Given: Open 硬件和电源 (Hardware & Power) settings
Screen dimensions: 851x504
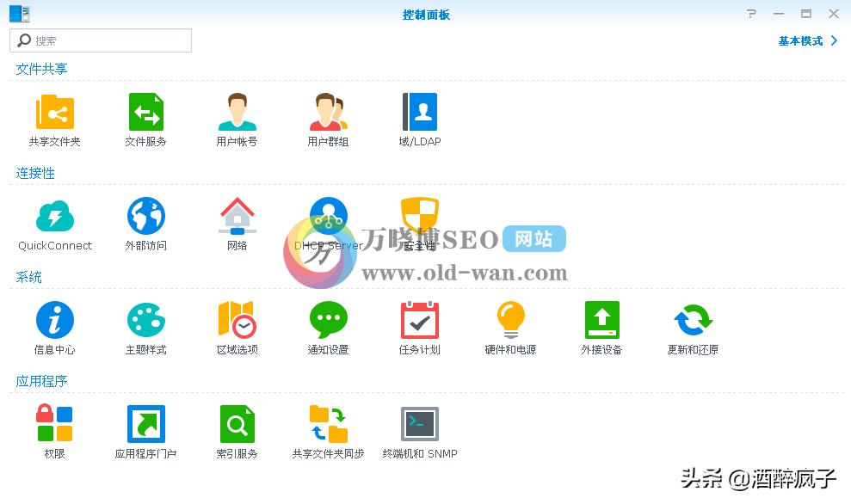Looking at the screenshot, I should [x=510, y=322].
